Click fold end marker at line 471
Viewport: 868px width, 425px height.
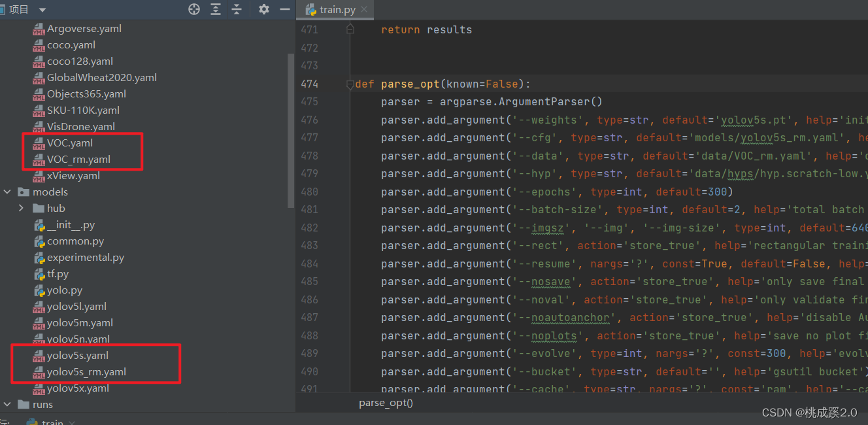click(350, 29)
